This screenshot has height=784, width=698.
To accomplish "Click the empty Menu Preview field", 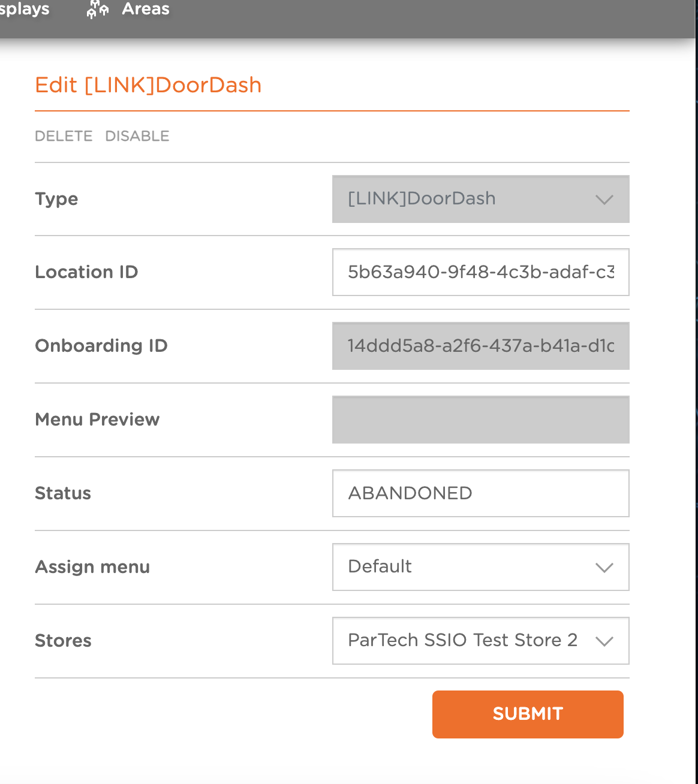I will point(480,420).
